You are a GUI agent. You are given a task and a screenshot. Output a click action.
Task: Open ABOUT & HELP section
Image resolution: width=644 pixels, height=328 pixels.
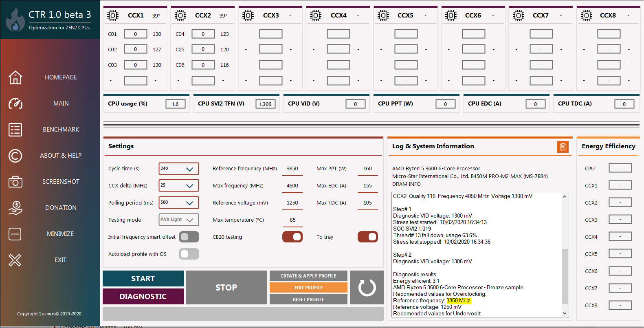[61, 156]
